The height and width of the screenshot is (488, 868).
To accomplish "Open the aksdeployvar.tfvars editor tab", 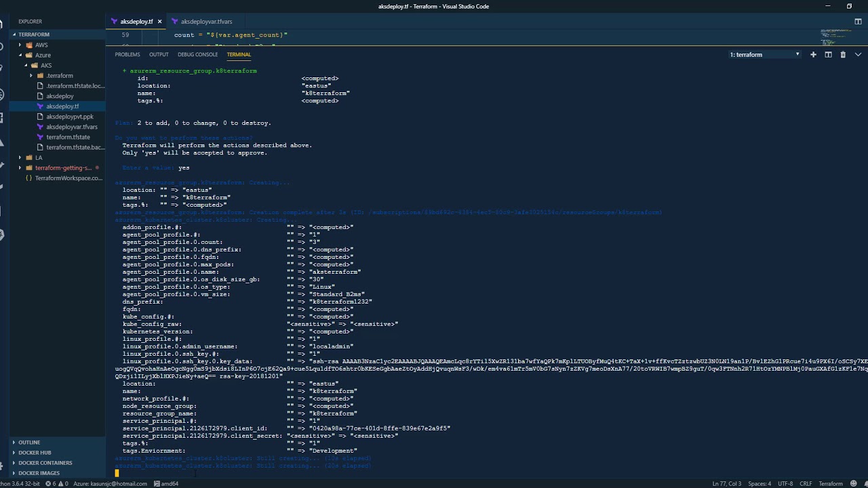I will (206, 22).
